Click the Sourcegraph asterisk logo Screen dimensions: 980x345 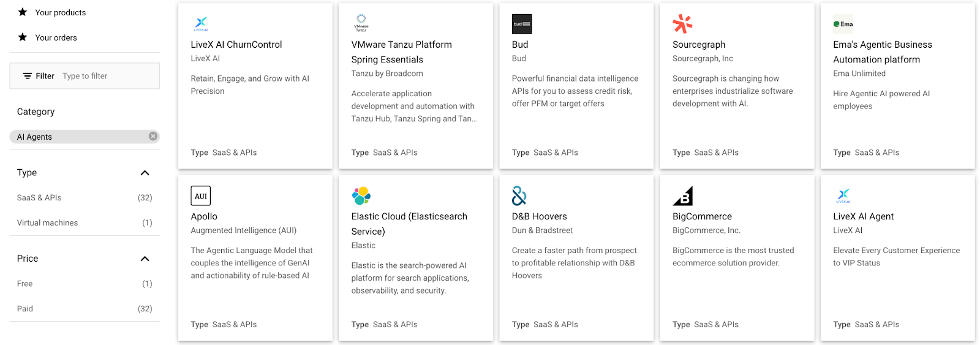pos(682,24)
